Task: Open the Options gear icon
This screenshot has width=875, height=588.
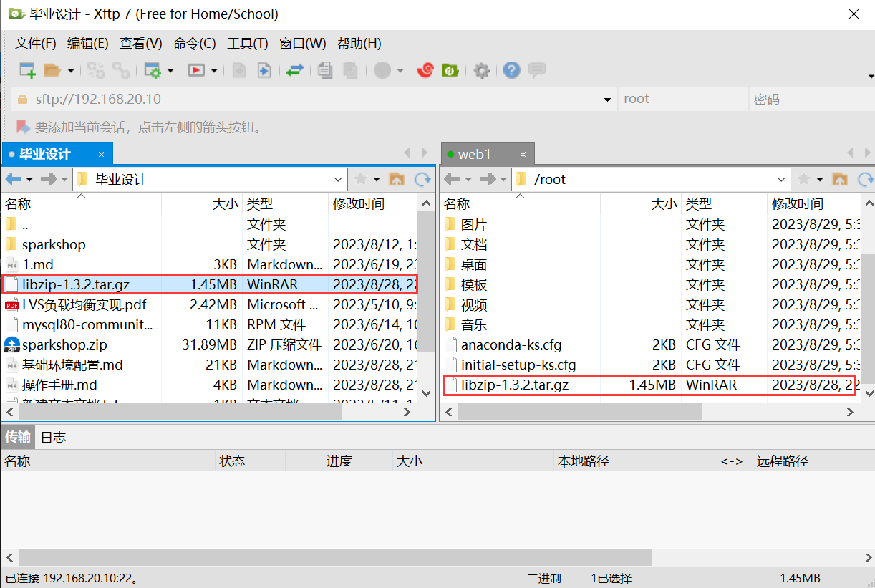Action: 482,70
